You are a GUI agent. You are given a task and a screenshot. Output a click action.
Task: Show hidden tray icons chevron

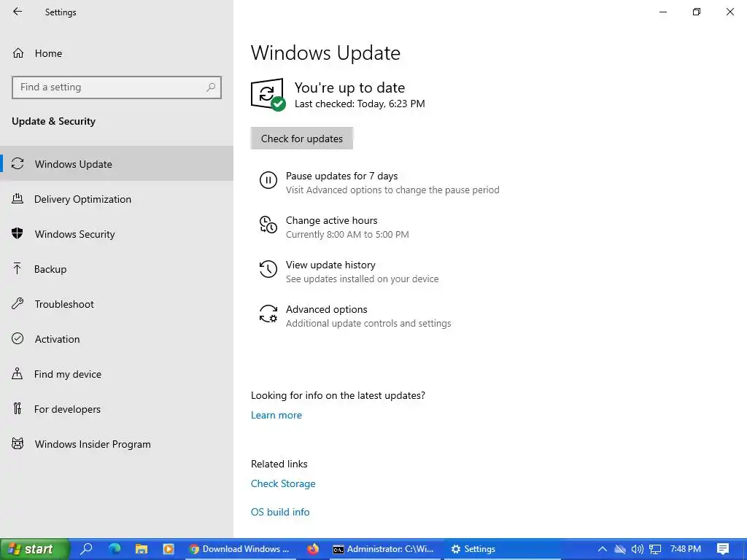602,549
